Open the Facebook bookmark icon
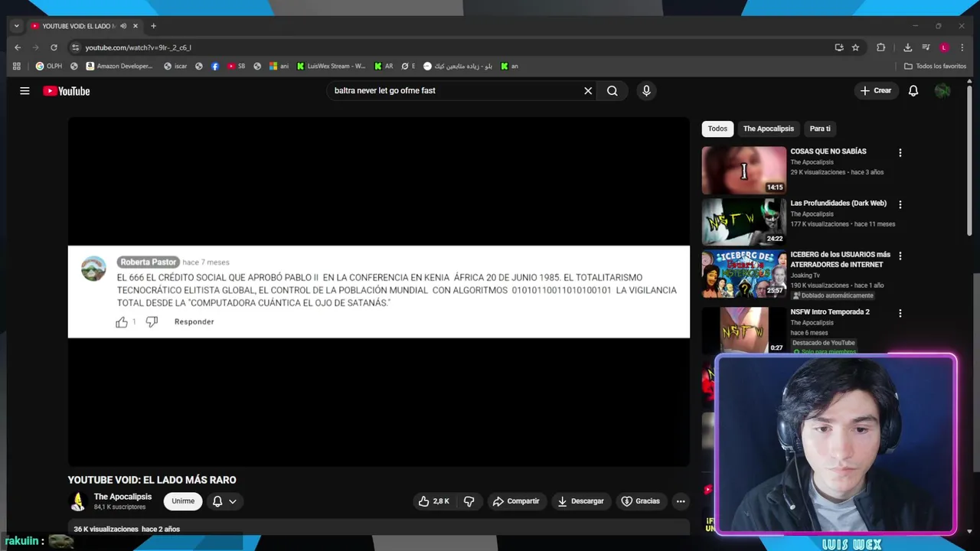Image resolution: width=980 pixels, height=551 pixels. pyautogui.click(x=215, y=67)
